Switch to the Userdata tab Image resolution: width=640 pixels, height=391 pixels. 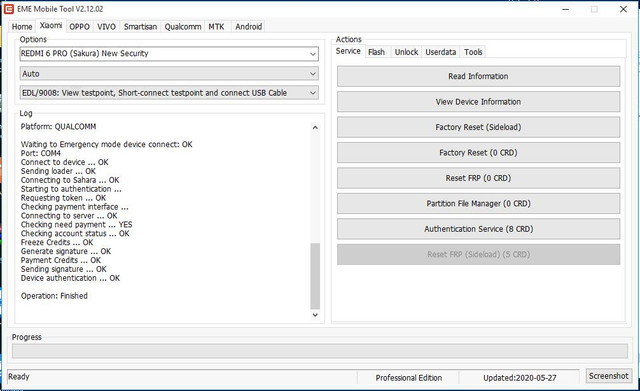(x=440, y=52)
